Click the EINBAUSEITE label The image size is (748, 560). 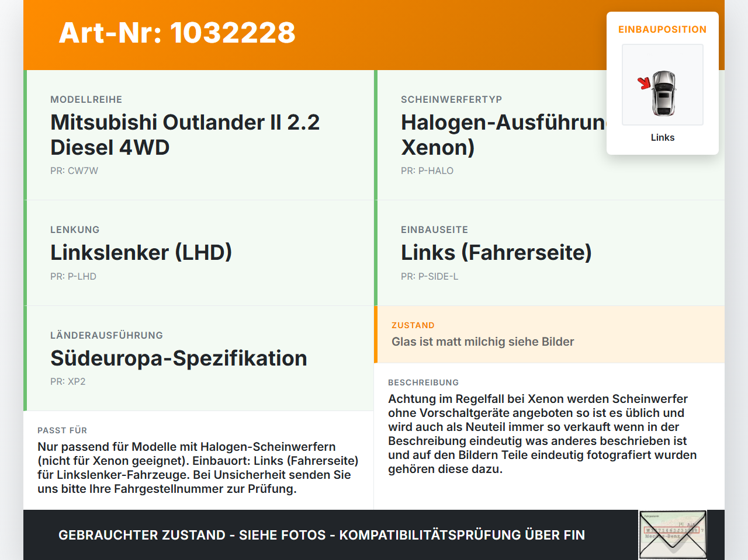point(435,229)
